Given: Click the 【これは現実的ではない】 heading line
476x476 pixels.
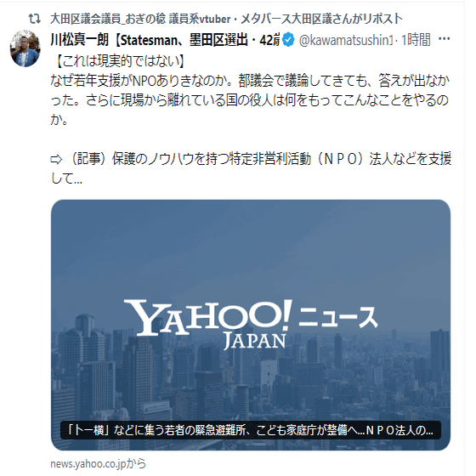Looking at the screenshot, I should tap(120, 61).
